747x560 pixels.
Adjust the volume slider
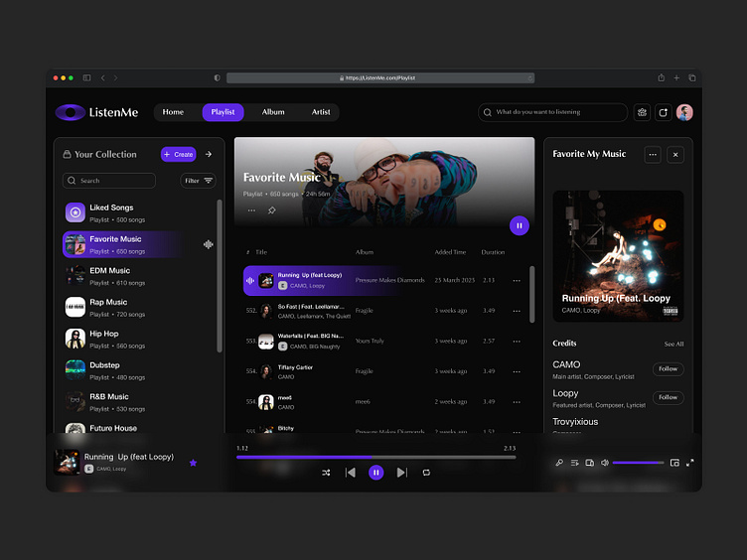(x=638, y=463)
